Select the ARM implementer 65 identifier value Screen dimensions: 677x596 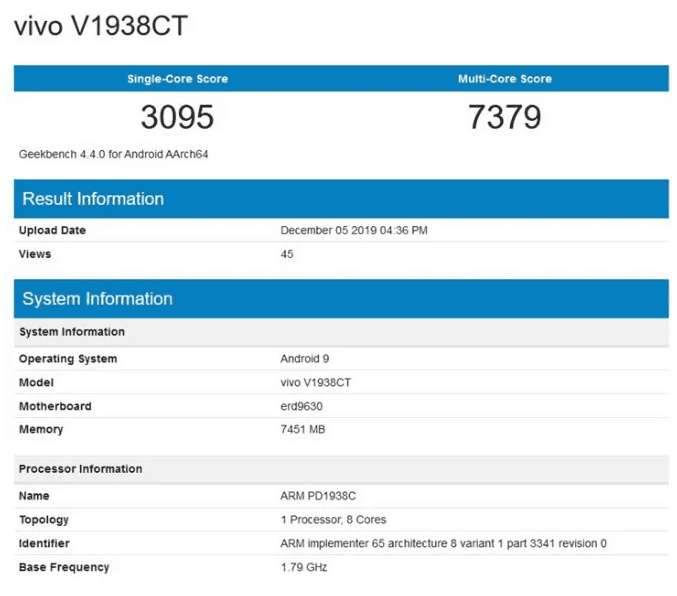(443, 543)
